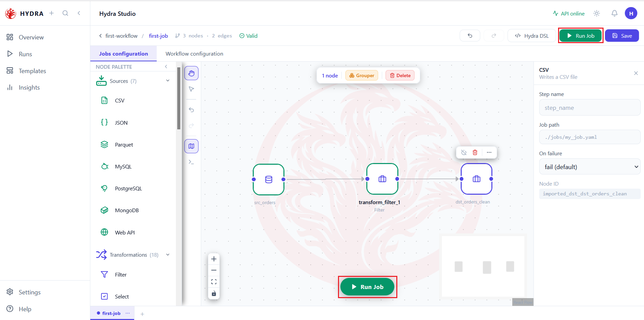Collapse the Transformations section
Screen dimensions: 644x320
(168, 255)
